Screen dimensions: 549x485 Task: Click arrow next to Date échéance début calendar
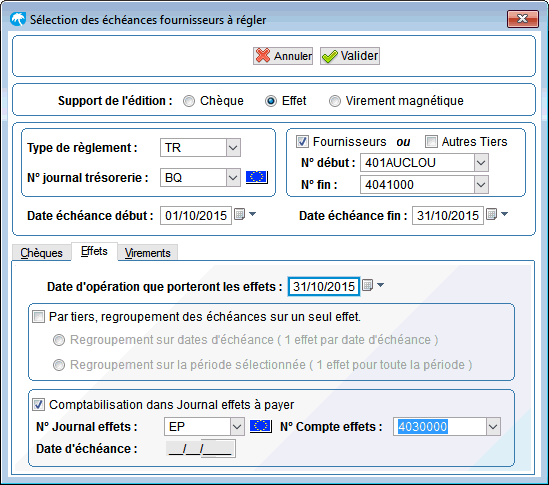point(252,214)
